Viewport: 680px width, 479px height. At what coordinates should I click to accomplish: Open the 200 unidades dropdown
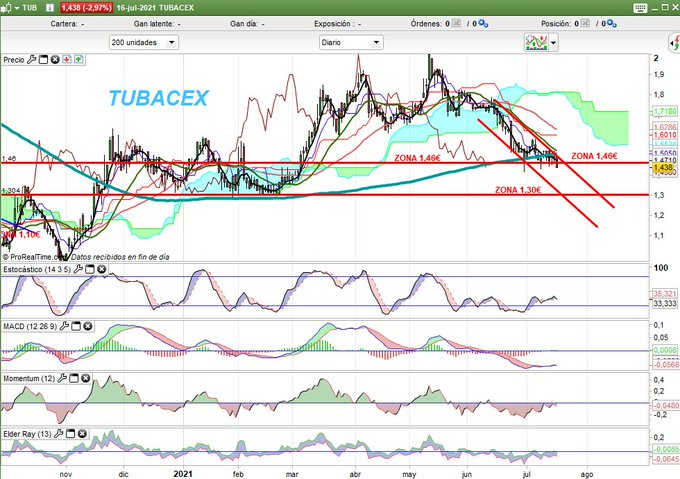click(x=144, y=42)
